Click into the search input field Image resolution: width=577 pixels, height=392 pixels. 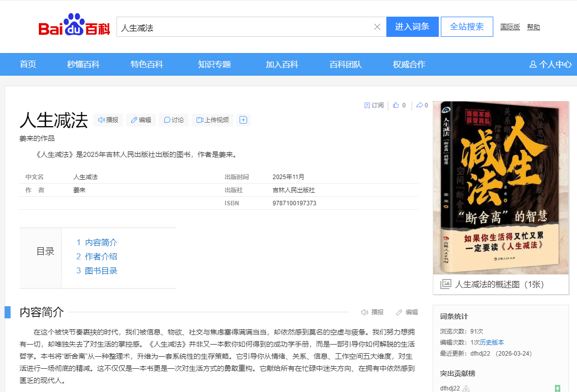[242, 27]
